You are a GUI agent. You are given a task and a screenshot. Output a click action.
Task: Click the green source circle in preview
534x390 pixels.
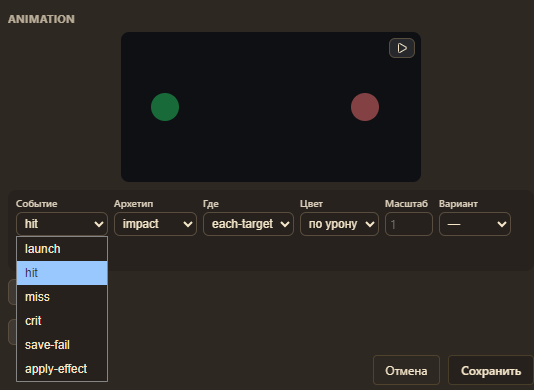(165, 107)
